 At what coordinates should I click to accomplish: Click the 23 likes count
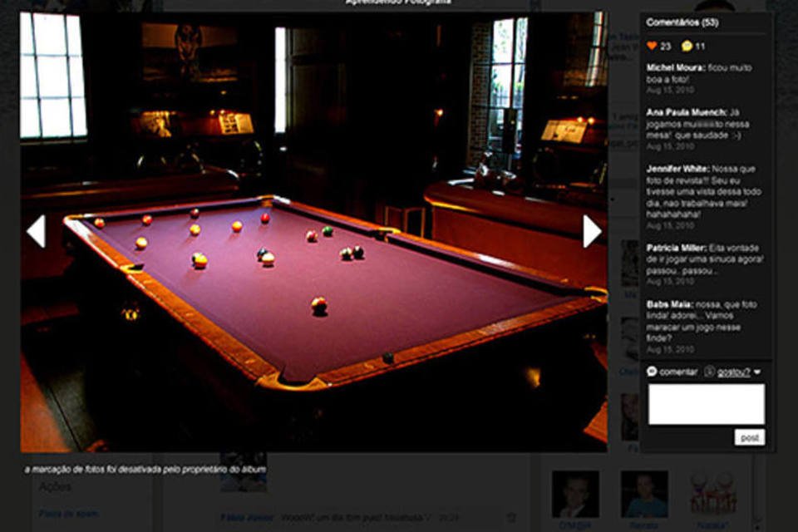coord(666,47)
